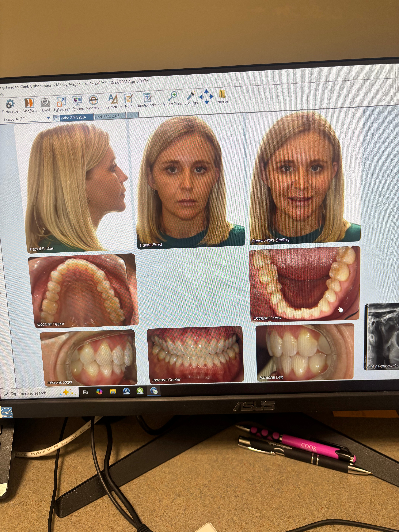Click the blue pan arrows control
Screen dimensions: 399x532
tap(206, 97)
